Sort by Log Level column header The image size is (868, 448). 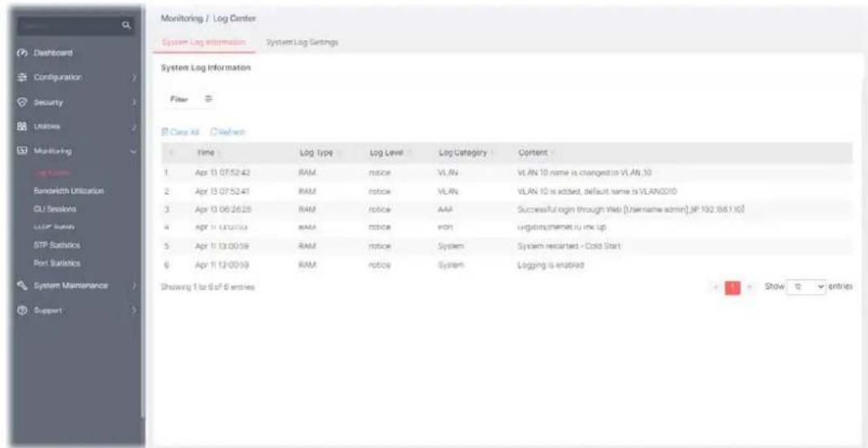click(x=385, y=152)
